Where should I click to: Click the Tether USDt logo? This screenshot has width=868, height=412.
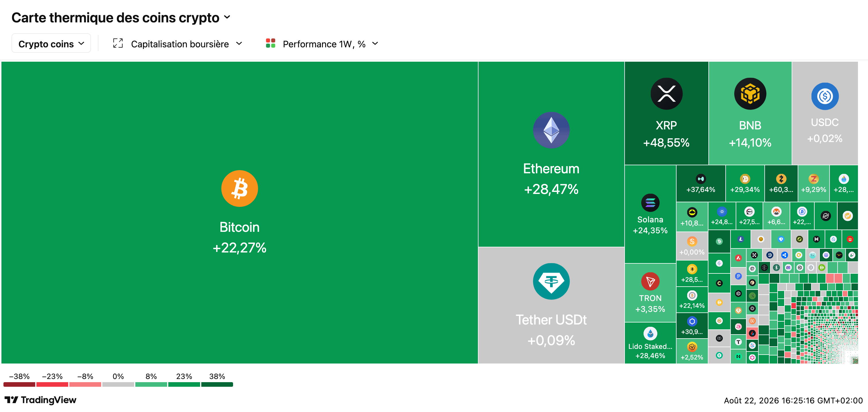pyautogui.click(x=551, y=281)
